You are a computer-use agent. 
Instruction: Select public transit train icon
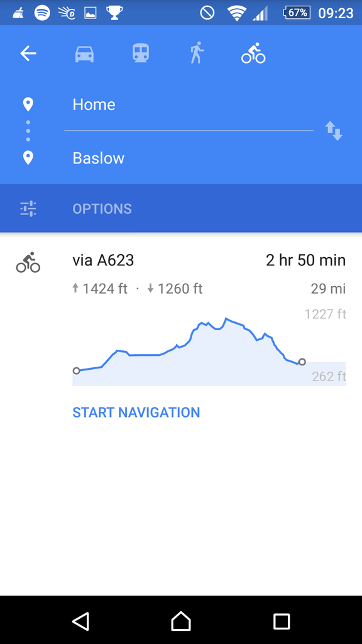pos(140,53)
